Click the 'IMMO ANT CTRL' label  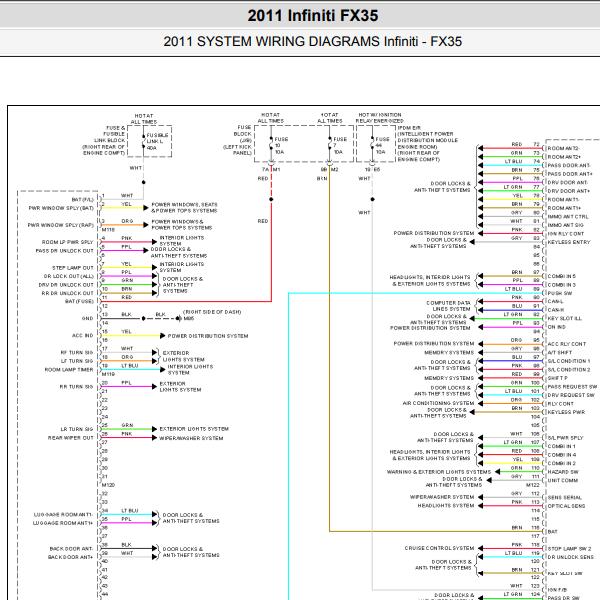(568, 217)
